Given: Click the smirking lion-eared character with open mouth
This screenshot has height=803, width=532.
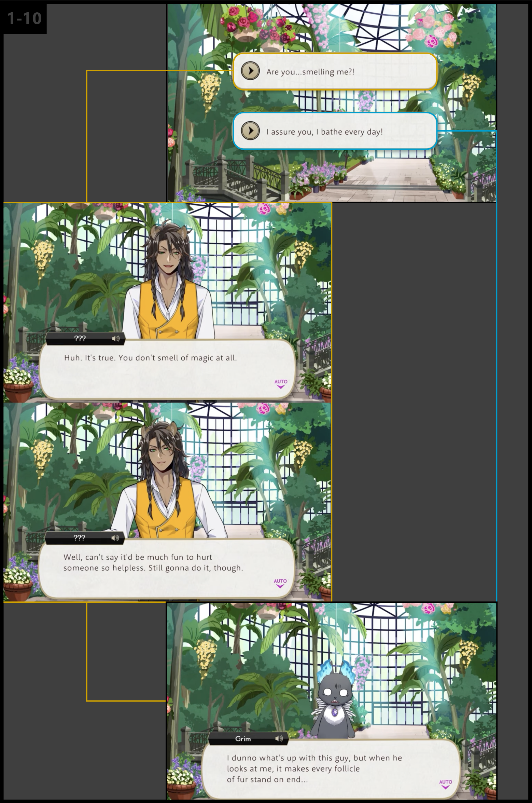Looking at the screenshot, I should pos(168,280).
